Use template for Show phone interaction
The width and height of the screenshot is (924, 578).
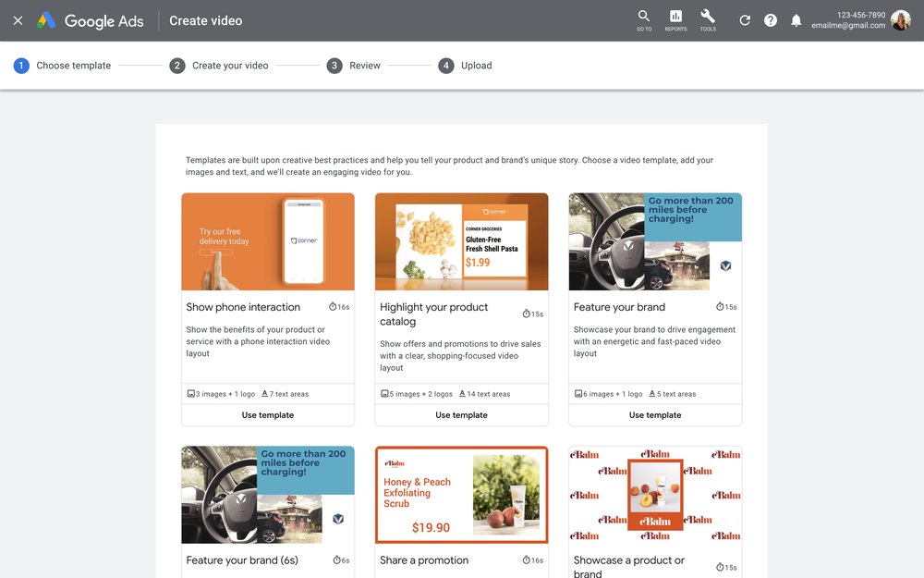click(267, 414)
